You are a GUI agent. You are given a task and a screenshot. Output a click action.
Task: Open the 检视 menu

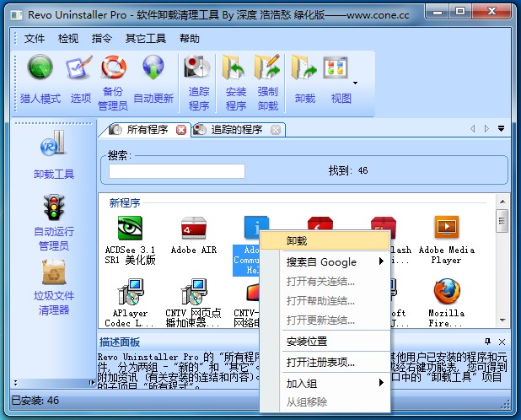click(x=68, y=39)
